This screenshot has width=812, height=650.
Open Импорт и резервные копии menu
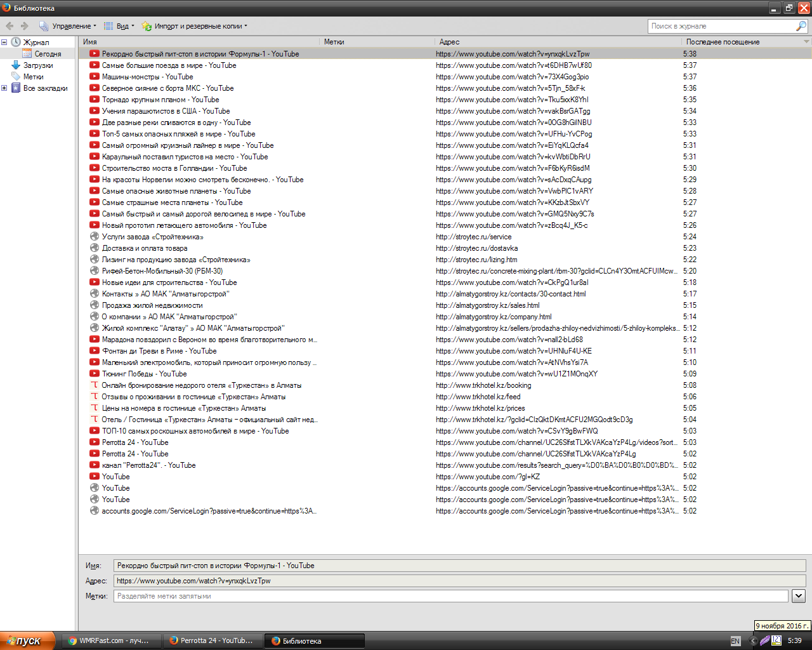pos(194,26)
